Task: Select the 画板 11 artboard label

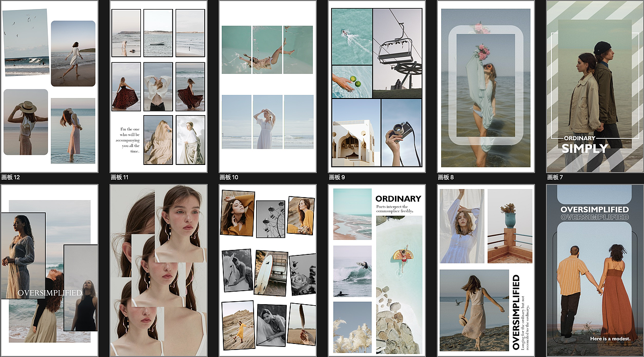Action: 120,177
